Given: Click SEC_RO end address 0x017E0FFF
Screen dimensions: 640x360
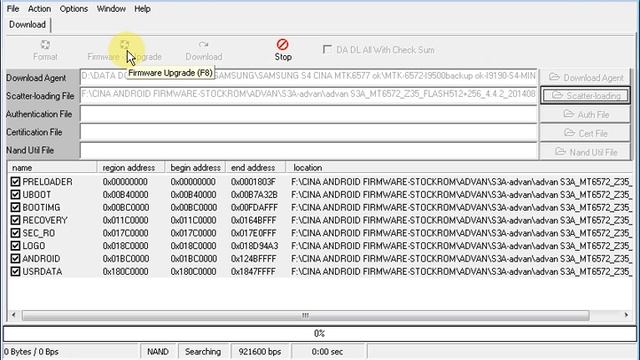Looking at the screenshot, I should (x=253, y=233).
